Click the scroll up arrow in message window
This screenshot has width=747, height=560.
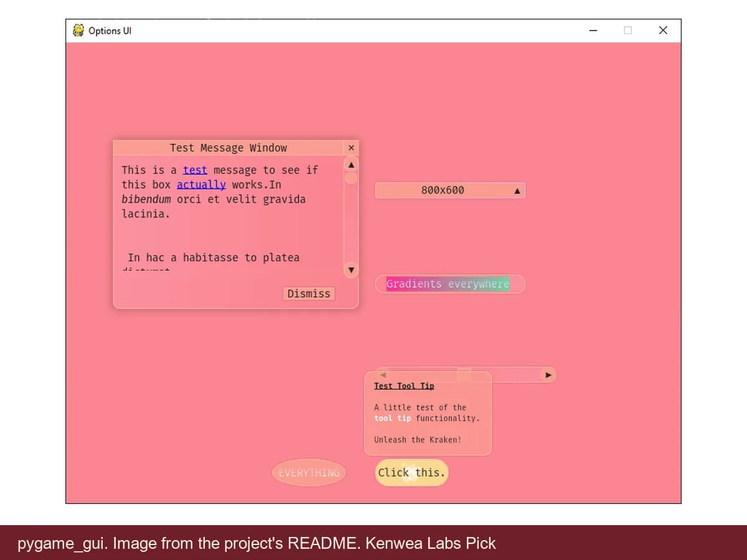351,165
